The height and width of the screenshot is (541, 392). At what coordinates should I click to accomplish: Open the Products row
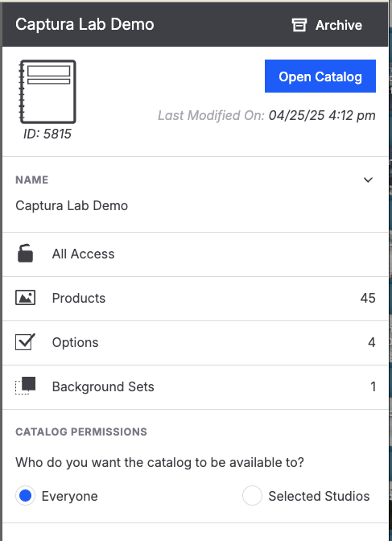(x=196, y=299)
